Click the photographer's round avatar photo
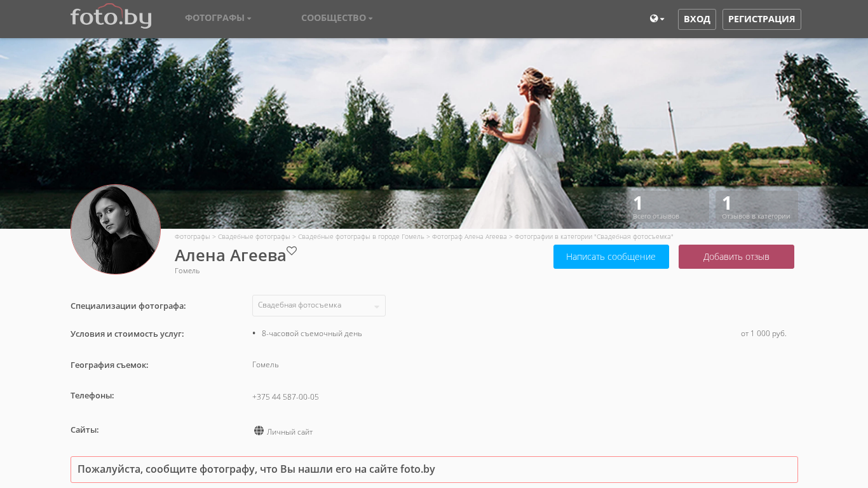Image resolution: width=868 pixels, height=488 pixels. click(x=116, y=229)
